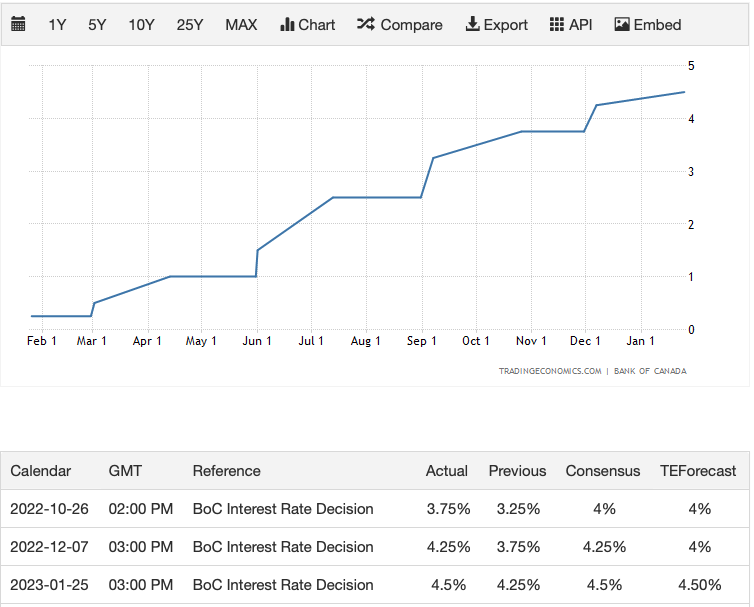This screenshot has width=754, height=607.
Task: Click the 4.5% actual value for 2023-01-25
Action: 448,584
